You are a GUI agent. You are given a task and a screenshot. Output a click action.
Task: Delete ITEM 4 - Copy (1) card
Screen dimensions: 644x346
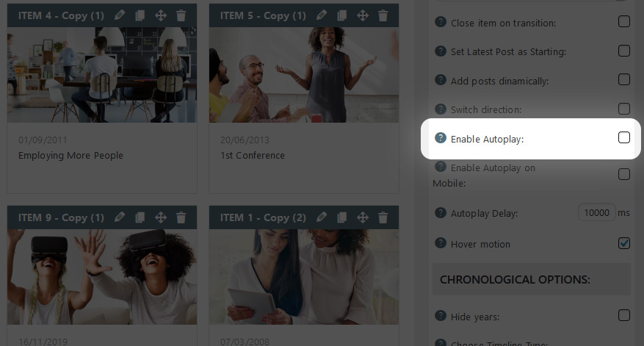click(x=181, y=15)
